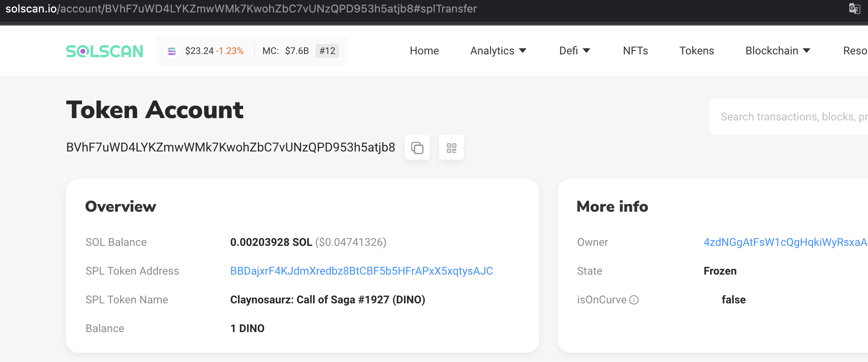Open the Defi dropdown menu
Screen dimensions: 868x362
574,50
